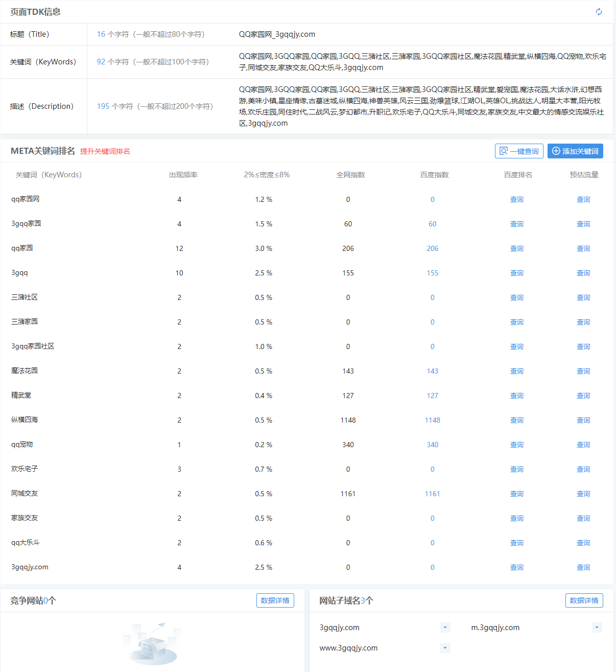616x672 pixels.
Task: Open Baidu index 340 for qq宠物
Action: [x=433, y=445]
